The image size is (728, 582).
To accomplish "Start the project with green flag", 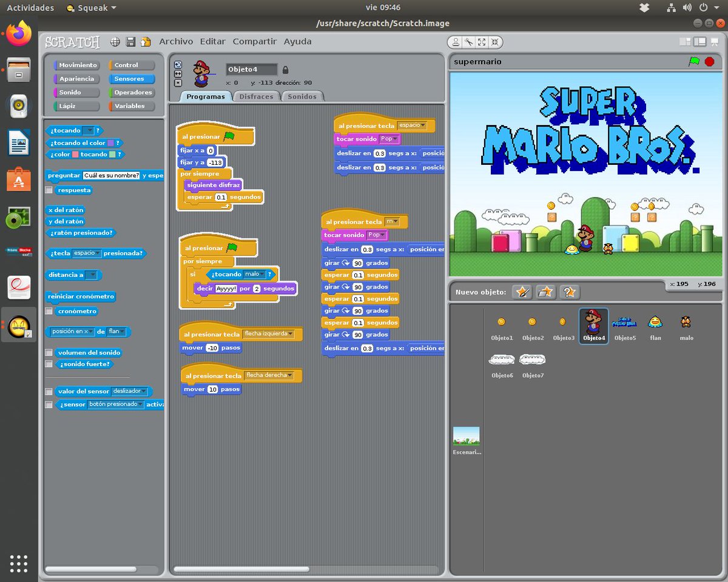I will click(x=694, y=61).
